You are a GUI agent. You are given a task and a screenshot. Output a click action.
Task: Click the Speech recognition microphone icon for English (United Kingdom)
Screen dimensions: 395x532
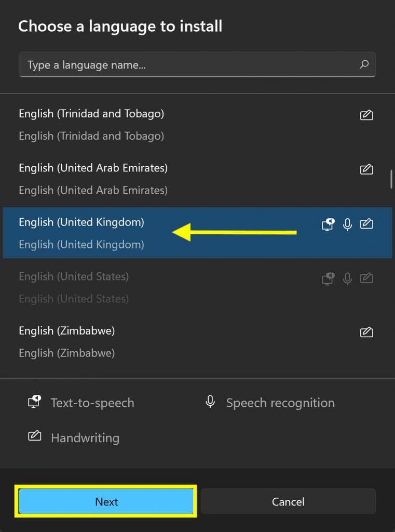point(347,224)
